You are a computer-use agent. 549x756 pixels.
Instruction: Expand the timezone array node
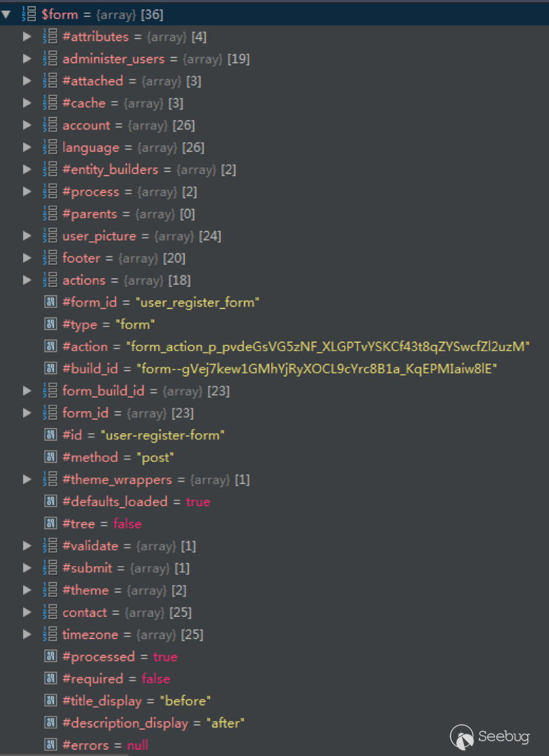[27, 634]
